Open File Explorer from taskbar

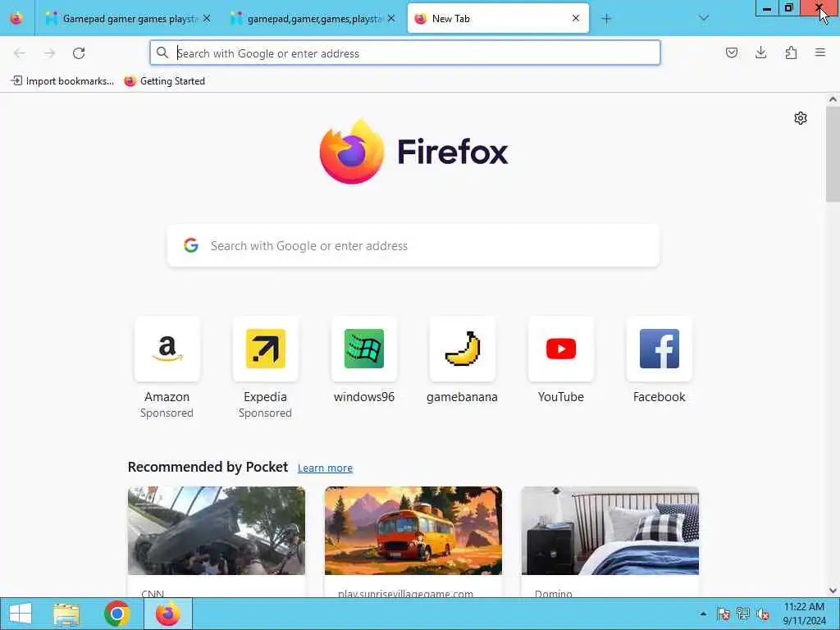tap(67, 614)
